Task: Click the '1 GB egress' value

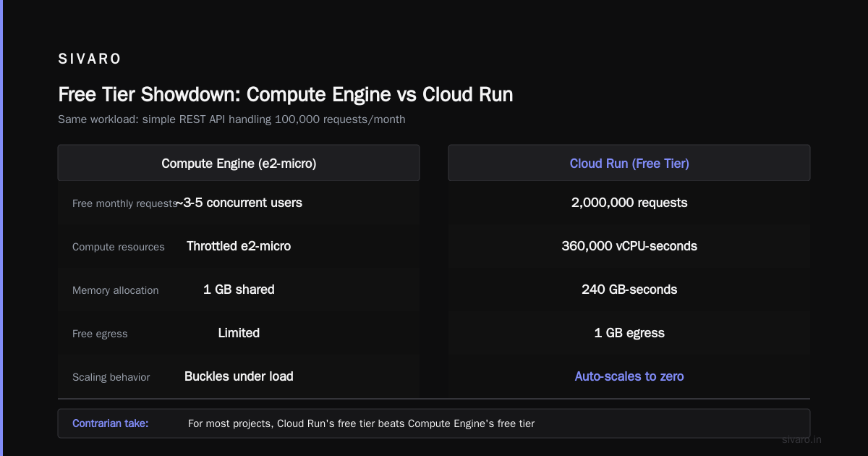Action: tap(629, 333)
